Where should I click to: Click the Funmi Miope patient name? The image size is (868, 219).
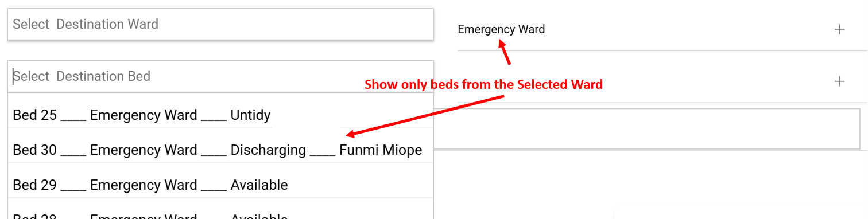(x=381, y=150)
